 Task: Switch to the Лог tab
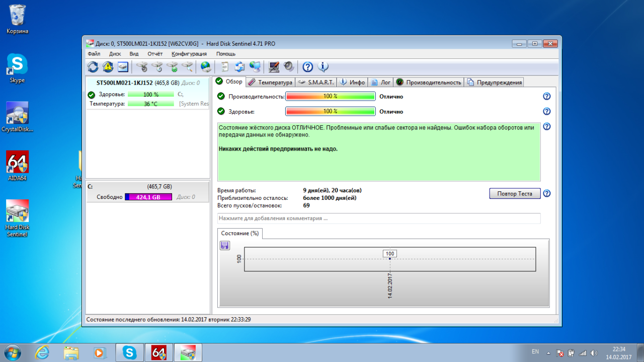(381, 82)
